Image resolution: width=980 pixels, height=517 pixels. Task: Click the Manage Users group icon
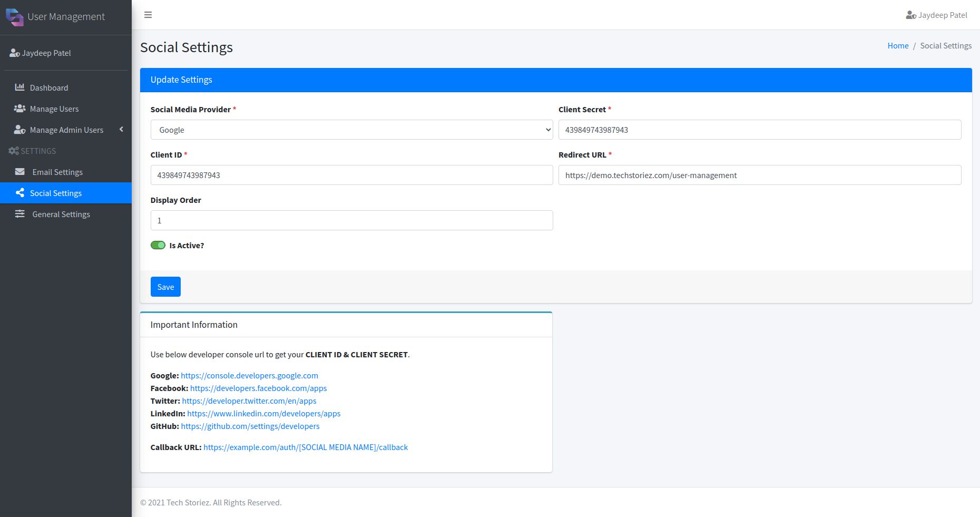[19, 109]
